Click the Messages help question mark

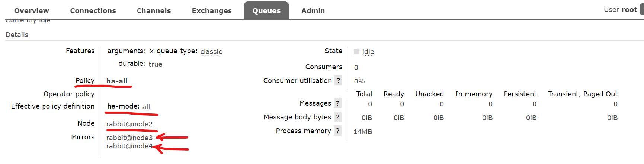(338, 103)
